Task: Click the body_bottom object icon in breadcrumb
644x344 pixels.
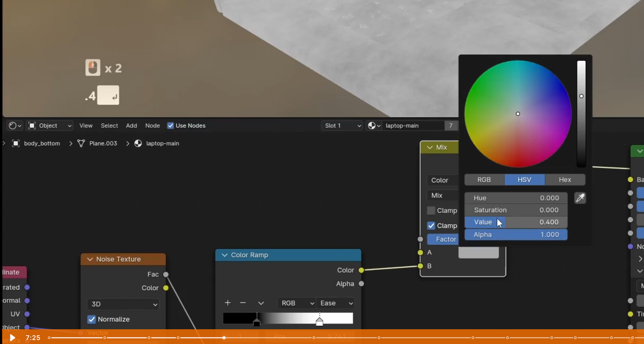Action: [x=16, y=143]
